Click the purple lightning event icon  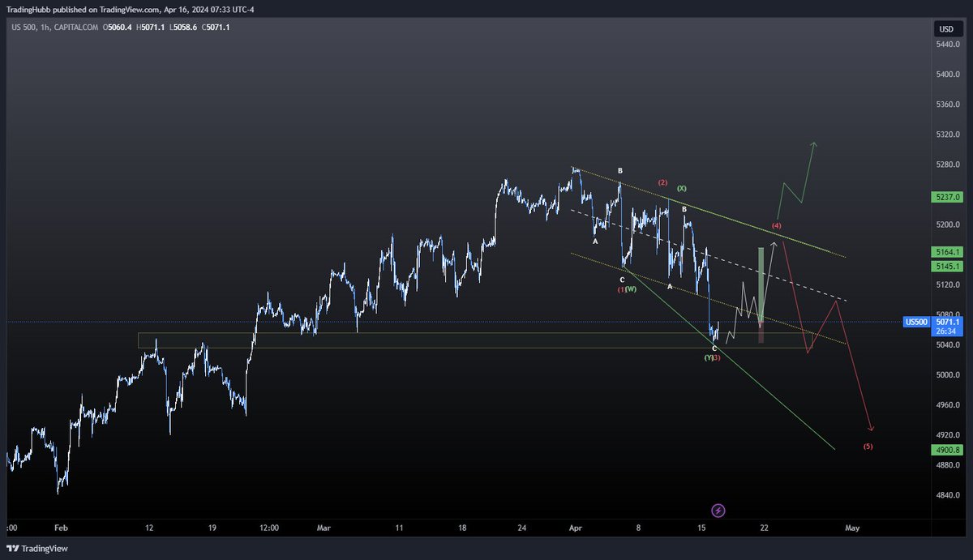[x=718, y=511]
